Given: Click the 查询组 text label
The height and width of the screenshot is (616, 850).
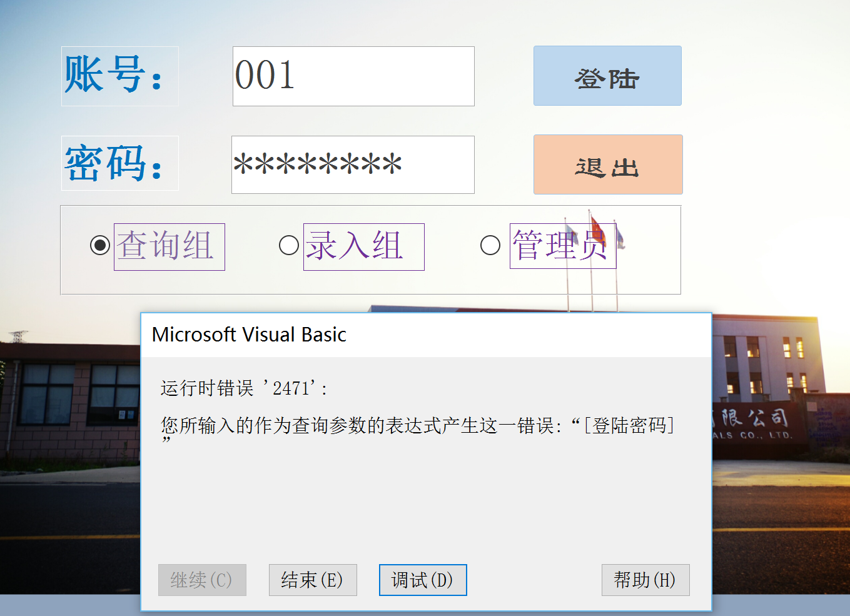Looking at the screenshot, I should (169, 246).
